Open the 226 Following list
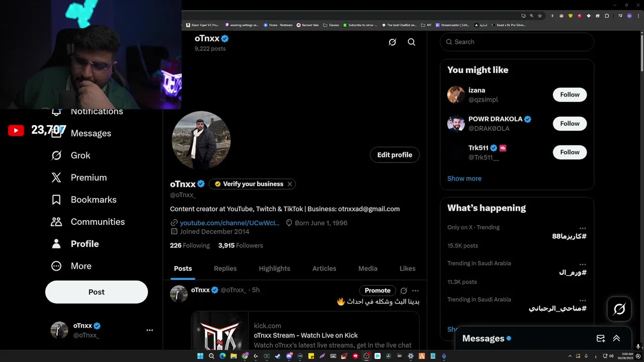The image size is (644, 362). 190,245
